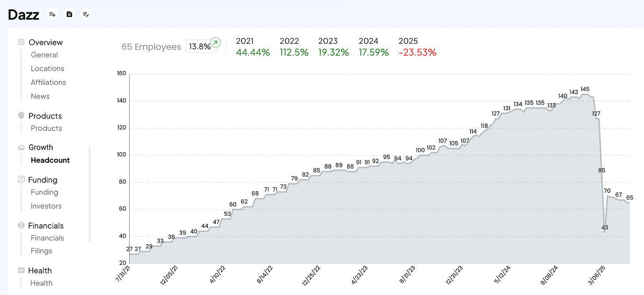
Task: Select the Funding section header
Action: pos(42,180)
